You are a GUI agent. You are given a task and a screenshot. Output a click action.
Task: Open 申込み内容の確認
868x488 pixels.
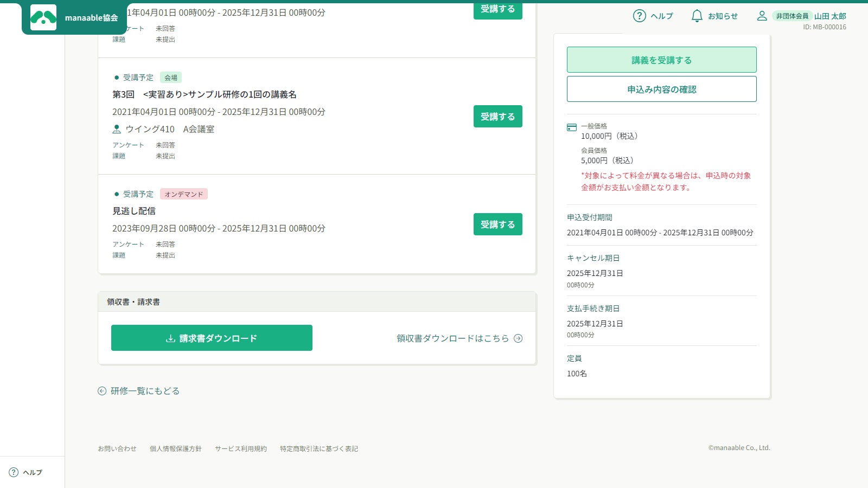click(x=662, y=89)
